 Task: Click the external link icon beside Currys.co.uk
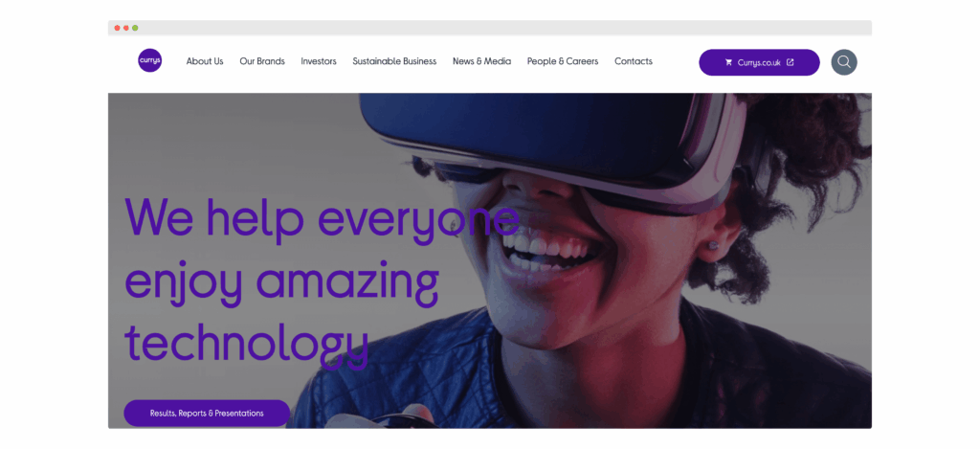pyautogui.click(x=790, y=62)
